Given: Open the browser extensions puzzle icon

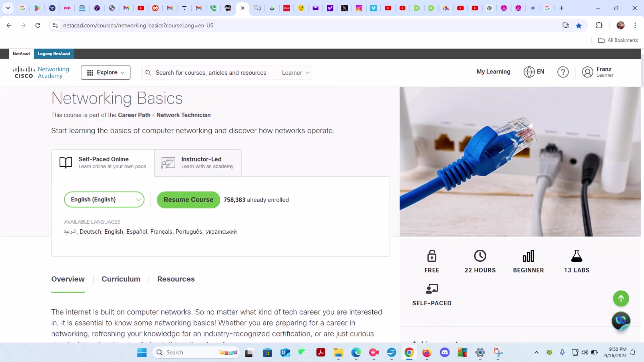Looking at the screenshot, I should click(x=599, y=25).
